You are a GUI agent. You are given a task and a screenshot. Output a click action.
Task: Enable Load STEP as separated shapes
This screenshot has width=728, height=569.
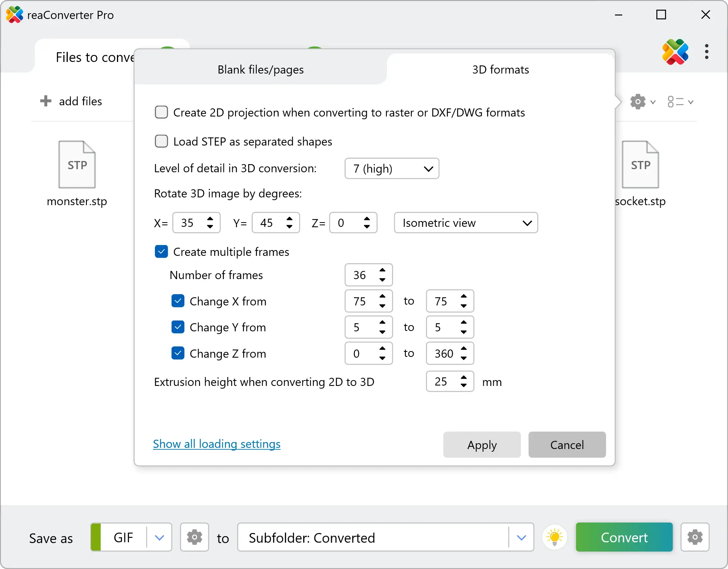click(161, 141)
